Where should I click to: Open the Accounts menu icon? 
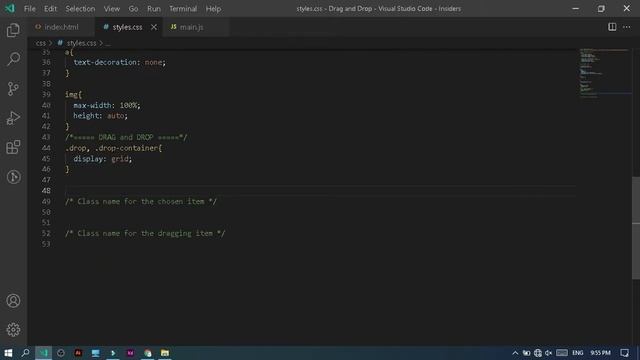pyautogui.click(x=13, y=301)
